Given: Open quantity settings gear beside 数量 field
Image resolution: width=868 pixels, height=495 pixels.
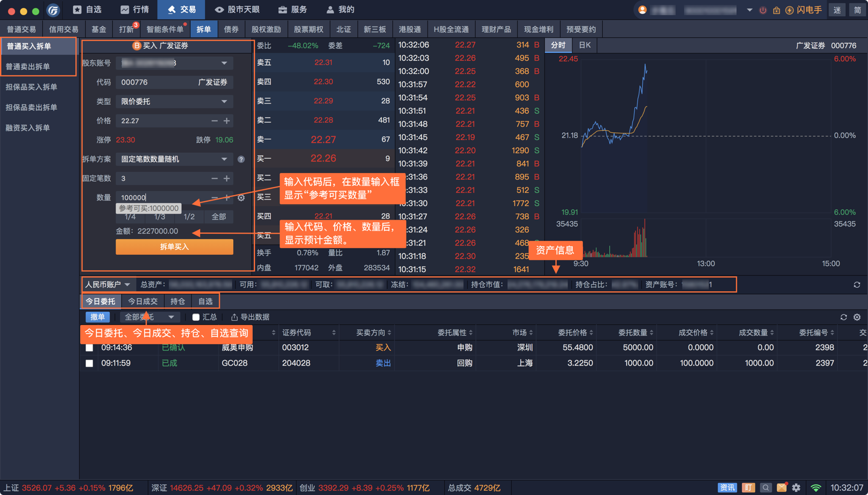Looking at the screenshot, I should (x=241, y=198).
